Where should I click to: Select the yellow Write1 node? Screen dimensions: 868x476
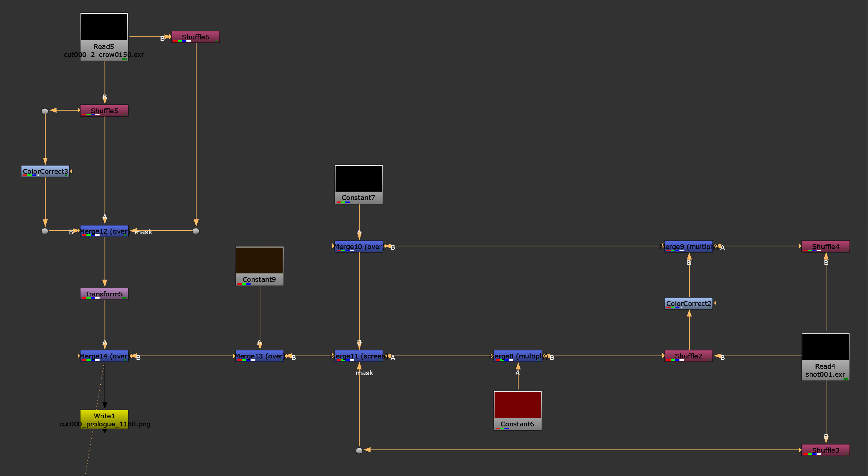[x=104, y=419]
